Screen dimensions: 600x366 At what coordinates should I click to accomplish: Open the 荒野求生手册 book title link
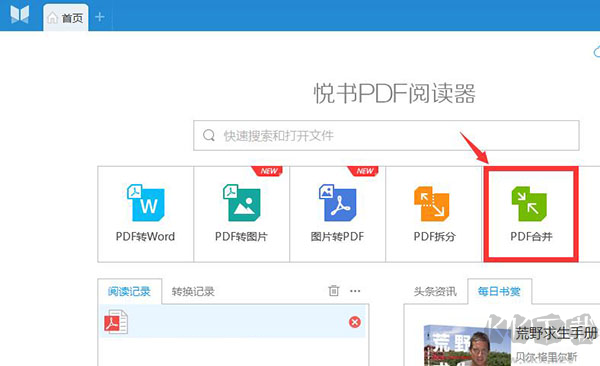(x=556, y=333)
